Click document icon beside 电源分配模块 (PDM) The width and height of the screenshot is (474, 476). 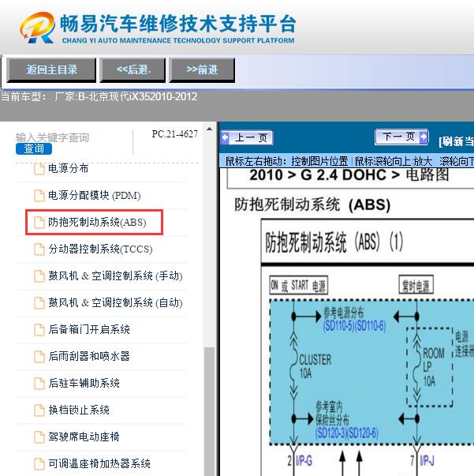(39, 196)
